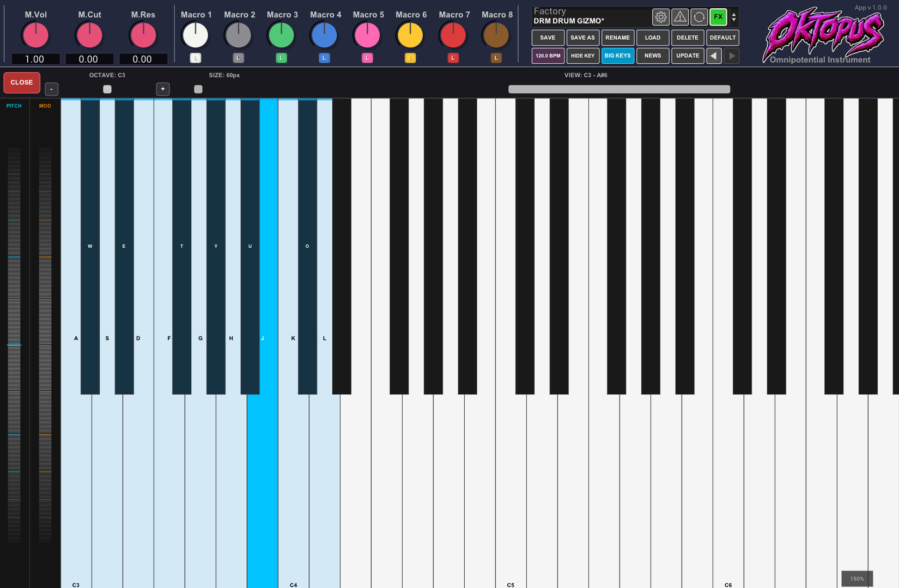Toggle the BIG KEYS button
Viewport: 899px width, 588px height.
click(x=617, y=56)
